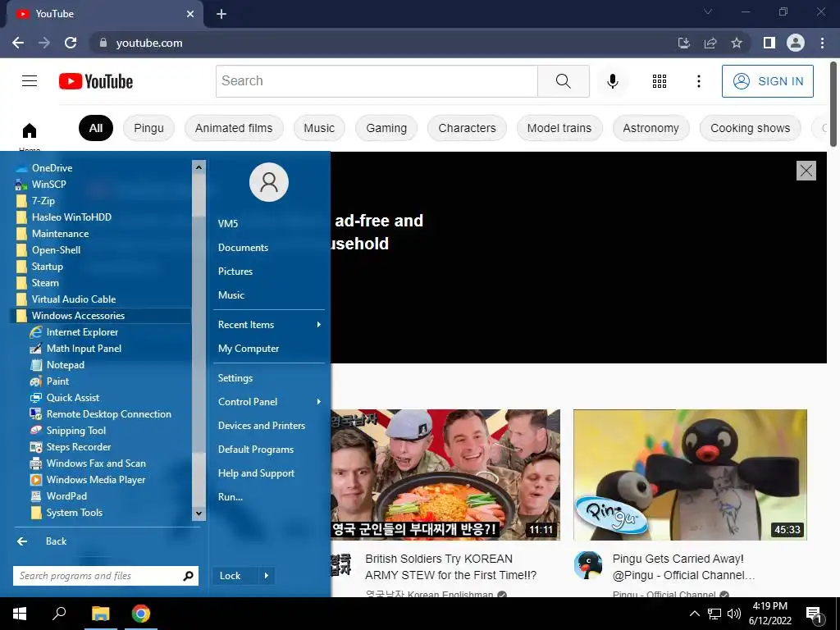Viewport: 840px width, 630px height.
Task: Select the Animated films chip
Action: [234, 128]
